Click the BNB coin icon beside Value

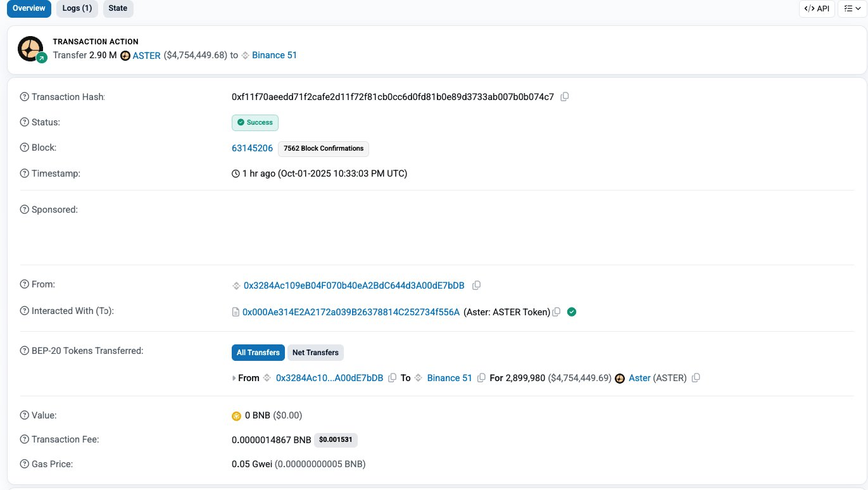click(x=236, y=415)
